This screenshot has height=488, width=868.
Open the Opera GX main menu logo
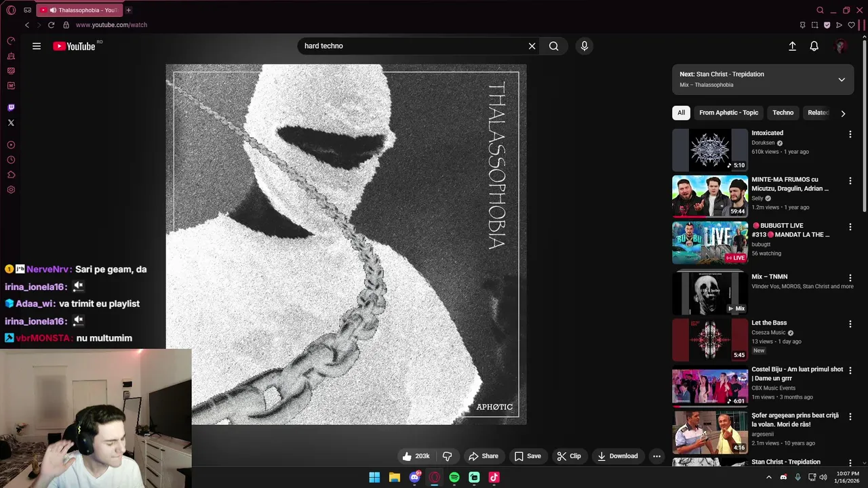tap(11, 10)
